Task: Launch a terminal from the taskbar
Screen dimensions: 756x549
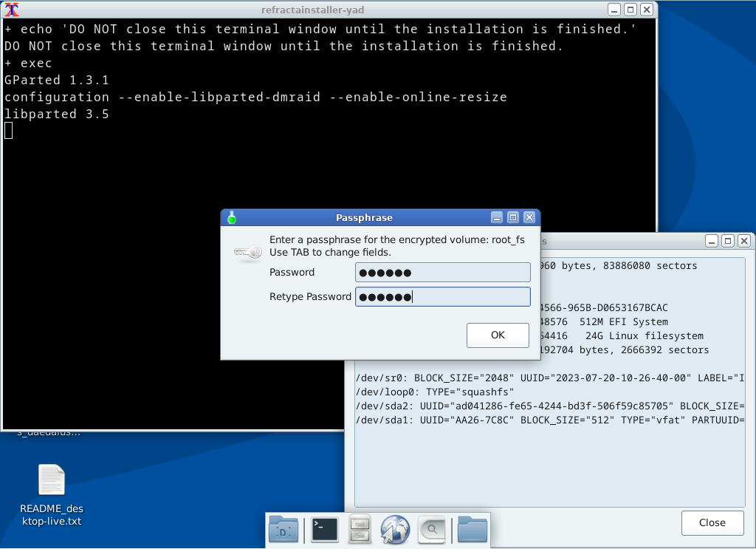Action: coord(324,529)
